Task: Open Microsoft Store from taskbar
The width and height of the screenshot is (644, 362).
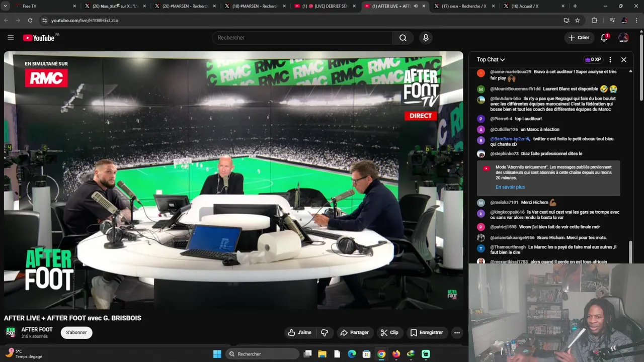Action: (367, 354)
